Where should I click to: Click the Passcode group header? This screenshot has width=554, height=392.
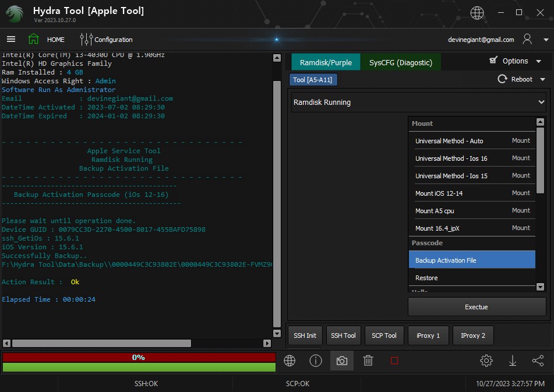[472, 243]
